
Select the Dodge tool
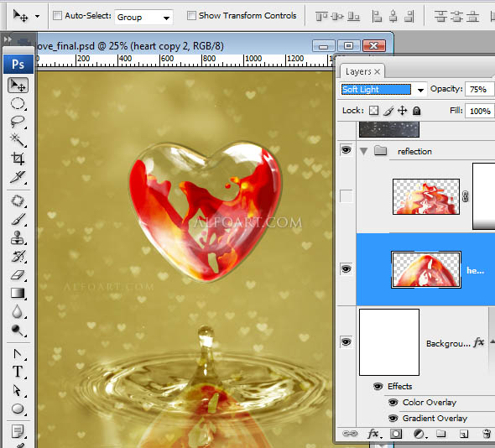18,330
